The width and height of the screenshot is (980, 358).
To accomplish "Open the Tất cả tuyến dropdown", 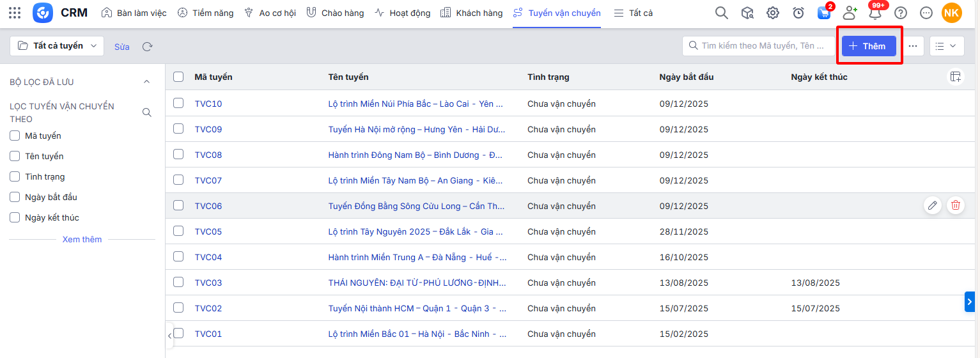I will point(58,46).
